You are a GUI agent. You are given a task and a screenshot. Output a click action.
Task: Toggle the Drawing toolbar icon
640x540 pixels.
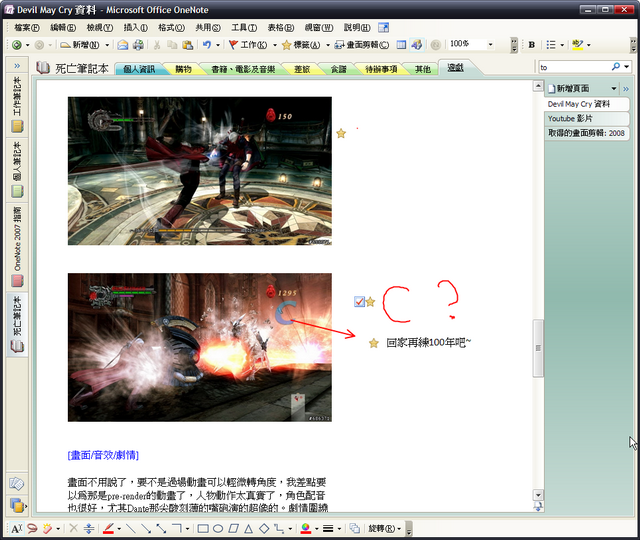[417, 45]
